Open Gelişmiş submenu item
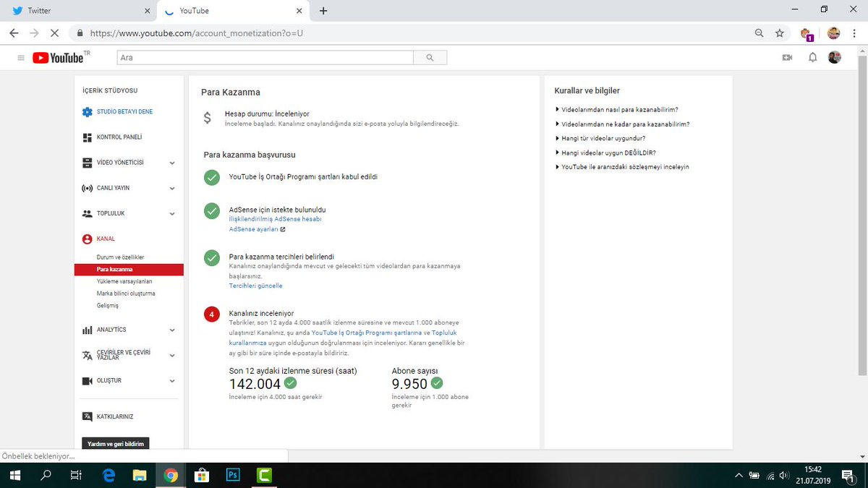868x488 pixels. coord(108,306)
